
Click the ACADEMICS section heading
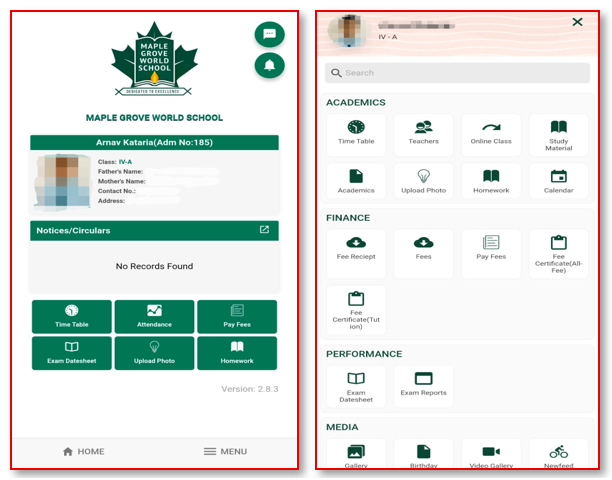click(x=356, y=103)
